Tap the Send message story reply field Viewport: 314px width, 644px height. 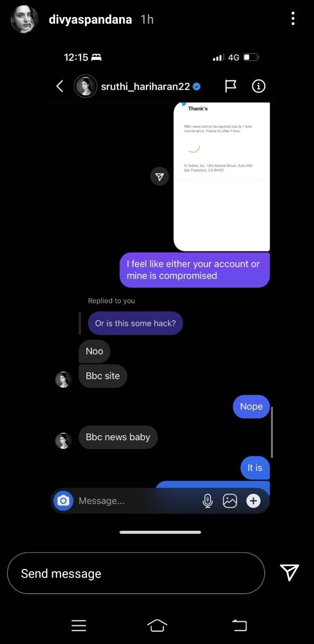136,573
